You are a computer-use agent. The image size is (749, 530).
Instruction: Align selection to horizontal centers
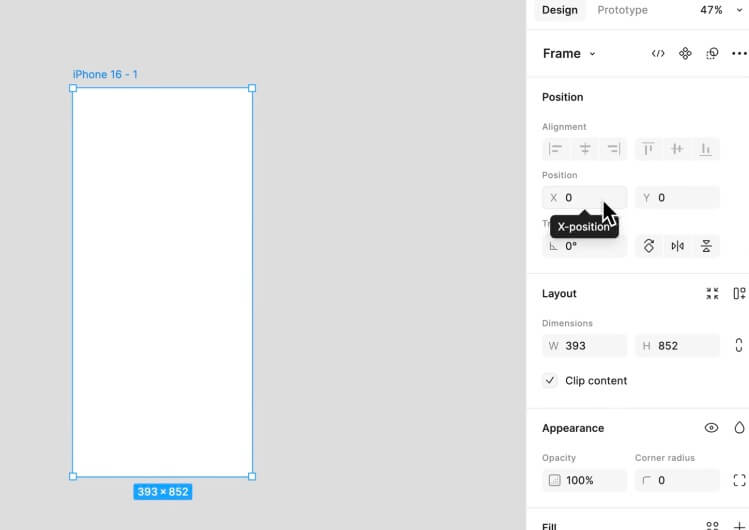(585, 149)
